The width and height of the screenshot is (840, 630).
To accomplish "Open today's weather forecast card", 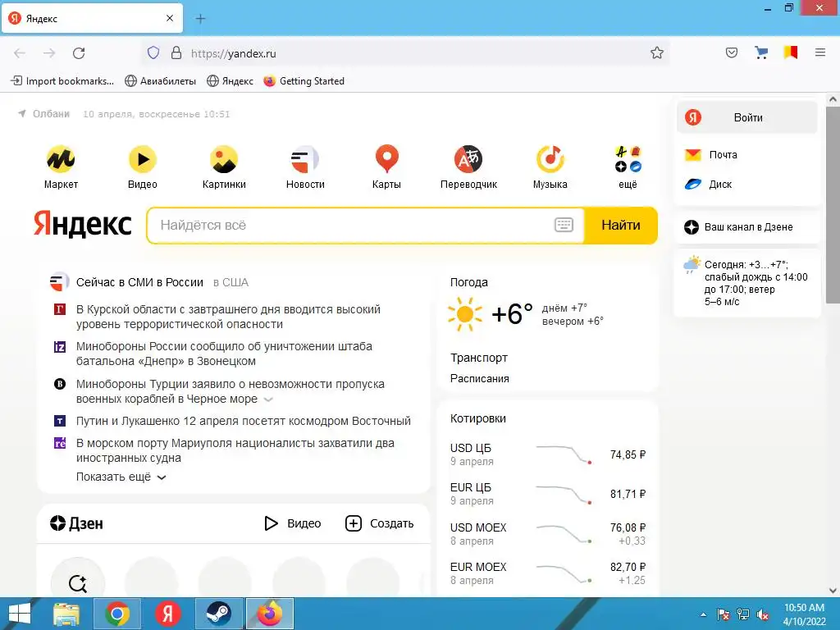I will click(x=746, y=283).
